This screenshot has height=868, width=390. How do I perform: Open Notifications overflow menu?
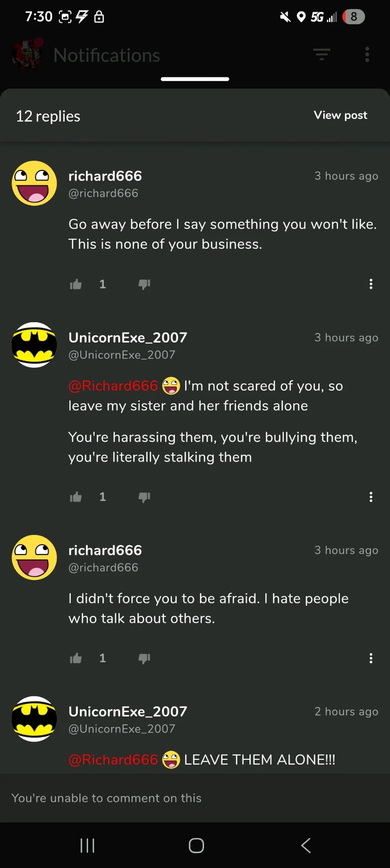click(367, 55)
